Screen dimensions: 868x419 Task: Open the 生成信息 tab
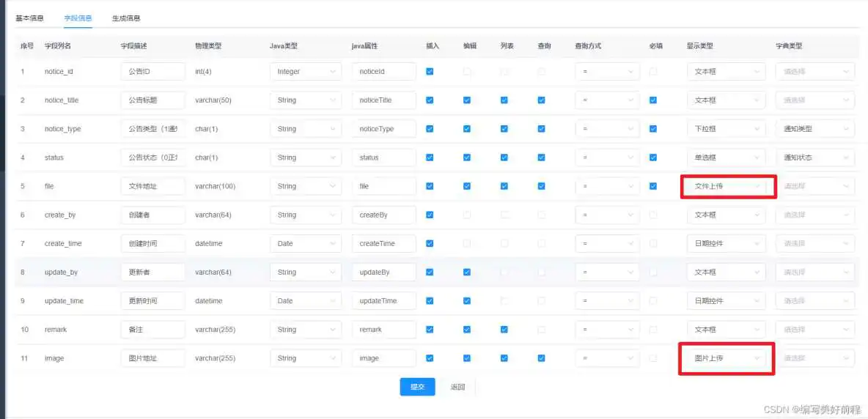pos(126,18)
